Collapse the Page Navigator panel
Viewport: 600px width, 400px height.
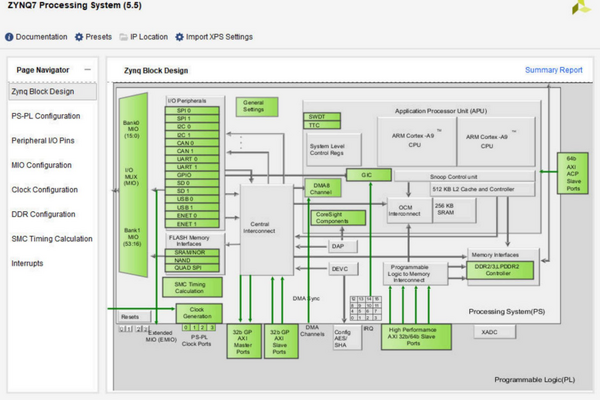click(x=88, y=69)
